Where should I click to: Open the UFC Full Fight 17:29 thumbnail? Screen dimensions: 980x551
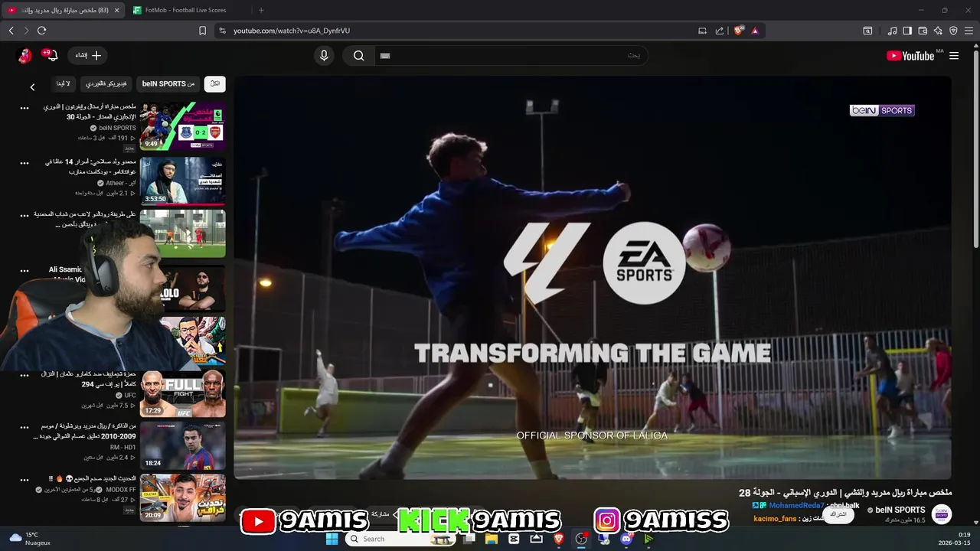coord(182,393)
